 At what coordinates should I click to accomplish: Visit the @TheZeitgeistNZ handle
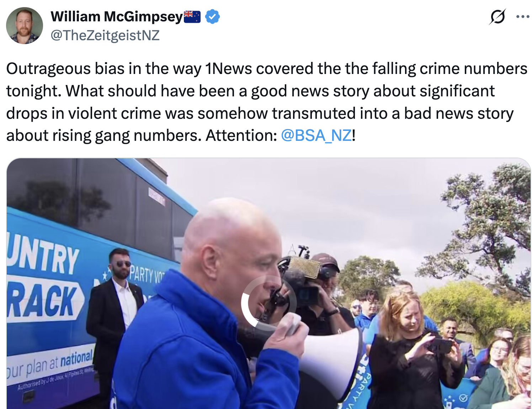tap(105, 36)
